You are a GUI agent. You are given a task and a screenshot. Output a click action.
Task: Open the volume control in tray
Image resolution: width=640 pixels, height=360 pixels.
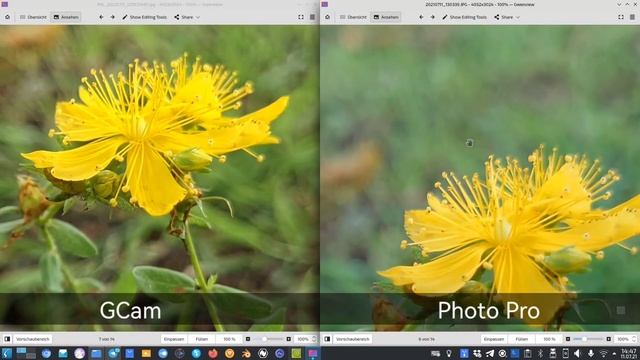point(577,353)
